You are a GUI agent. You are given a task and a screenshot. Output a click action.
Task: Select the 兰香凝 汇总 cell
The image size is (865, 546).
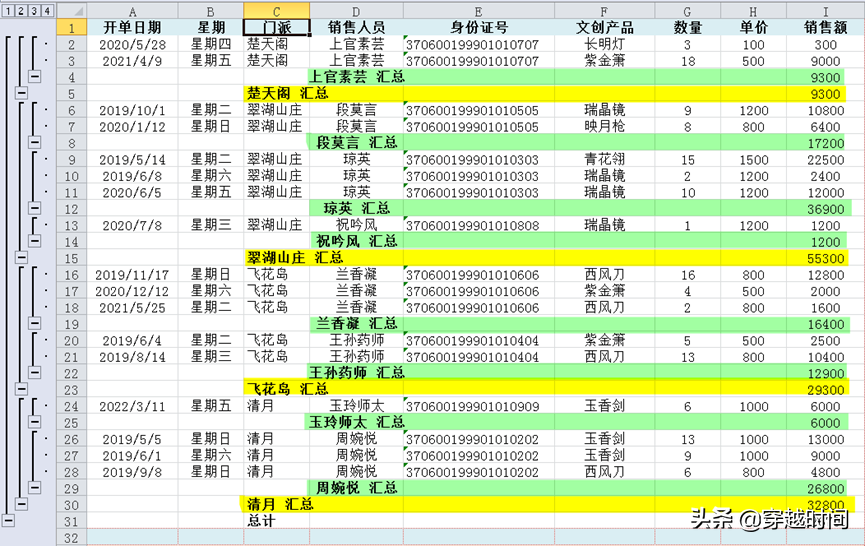pos(356,323)
